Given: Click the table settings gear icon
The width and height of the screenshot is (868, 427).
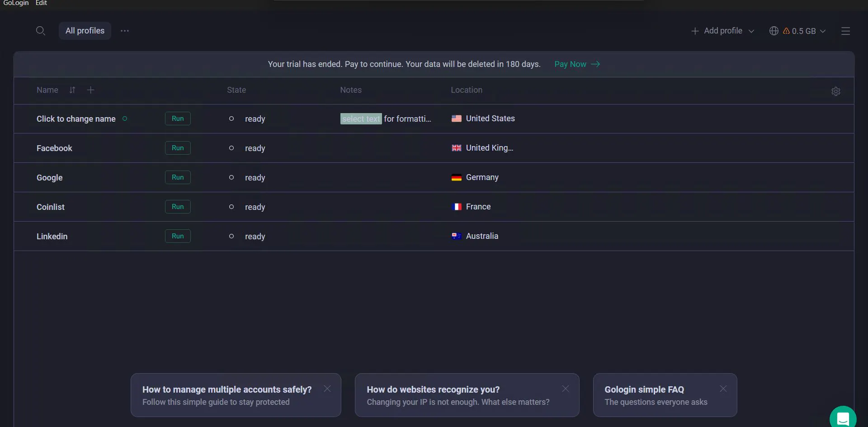Looking at the screenshot, I should (835, 91).
